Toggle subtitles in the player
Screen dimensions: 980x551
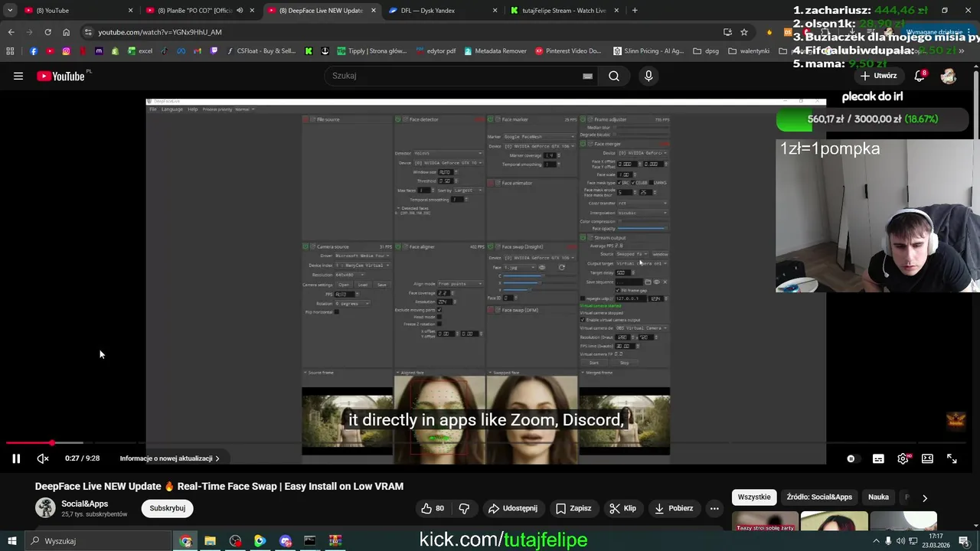coord(878,458)
